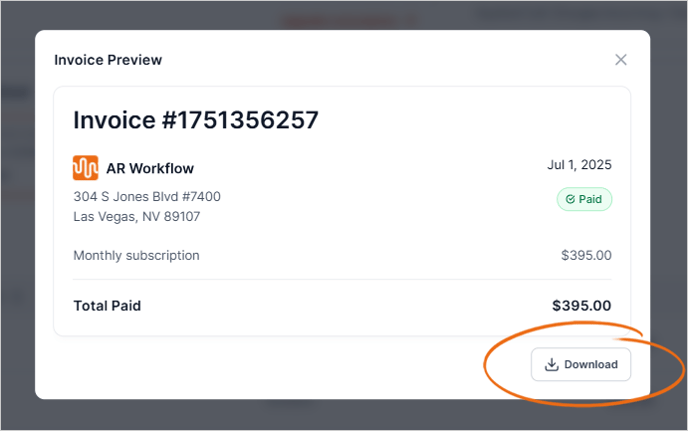Click the Las Vegas, NV 89107 line
This screenshot has width=688, height=431.
[137, 216]
